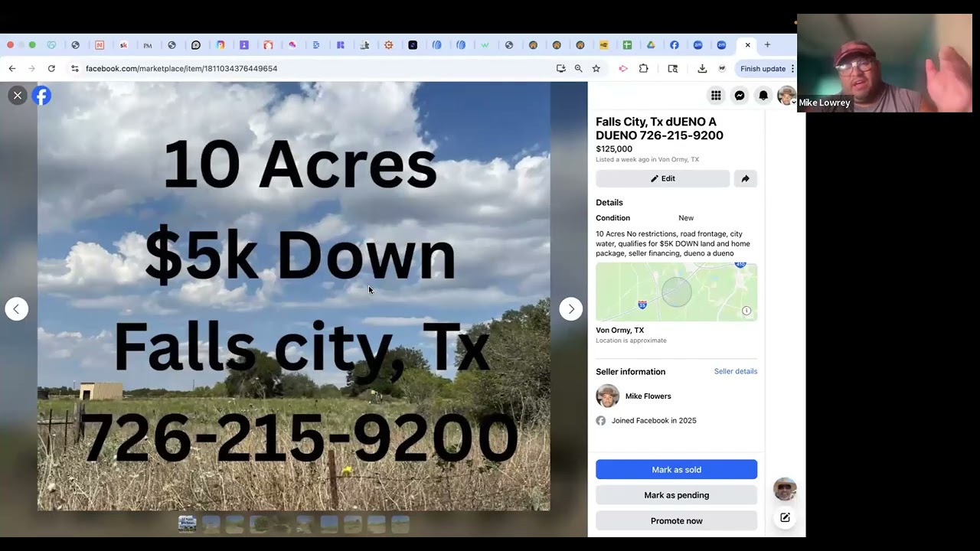Viewport: 980px width, 551px height.
Task: Click the Chrome profile avatar
Action: (x=722, y=68)
